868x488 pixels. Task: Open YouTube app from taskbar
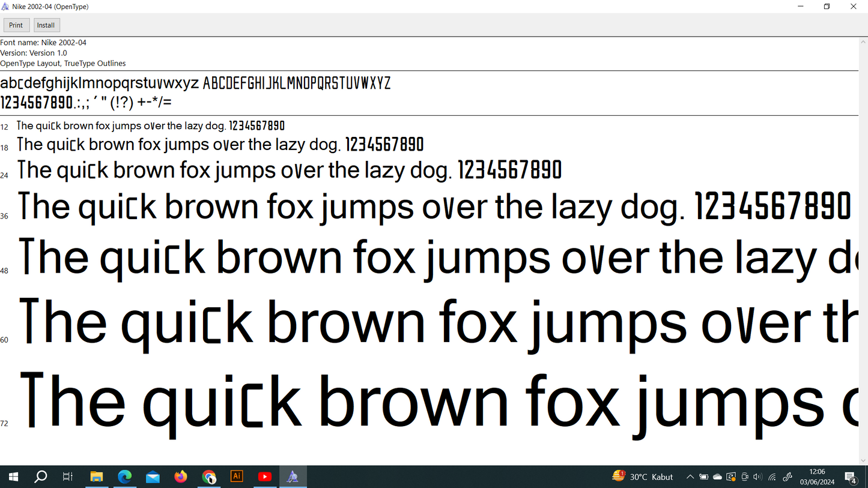265,477
